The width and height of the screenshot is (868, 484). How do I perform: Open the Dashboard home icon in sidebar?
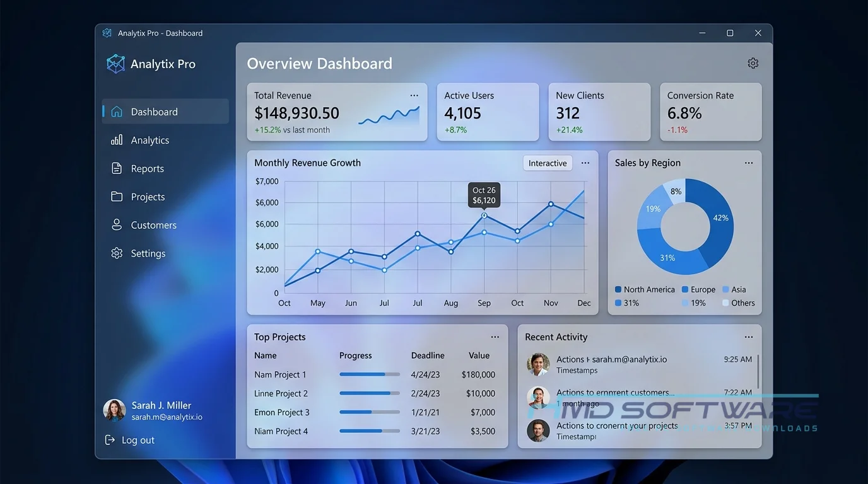coord(117,112)
